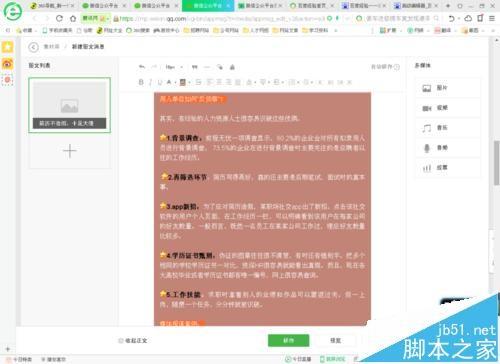Switch to the third browser tab
500x364 pixels.
(156, 6)
